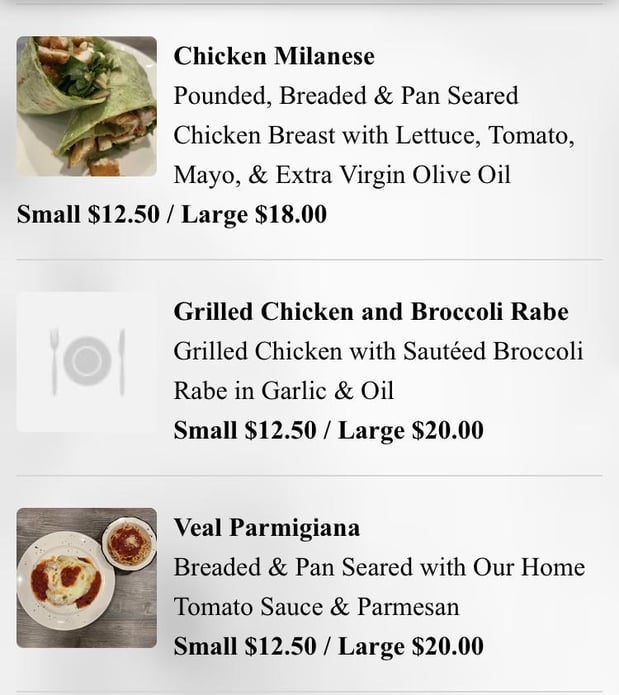
Task: Select the Chicken Milanese title
Action: pyautogui.click(x=274, y=56)
